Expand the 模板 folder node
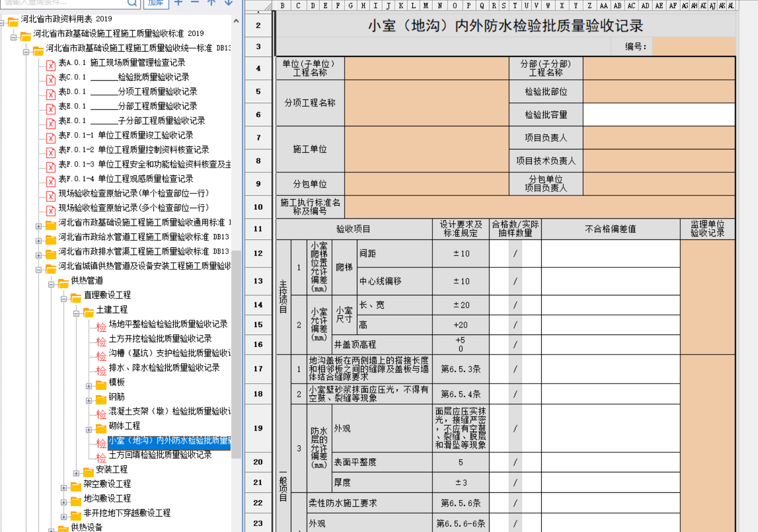758x532 pixels. (x=89, y=386)
